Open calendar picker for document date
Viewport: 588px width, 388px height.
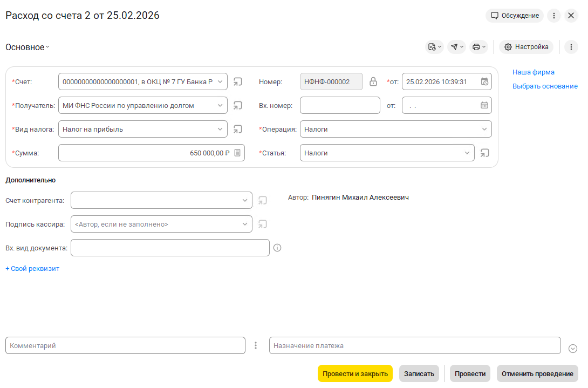click(484, 82)
